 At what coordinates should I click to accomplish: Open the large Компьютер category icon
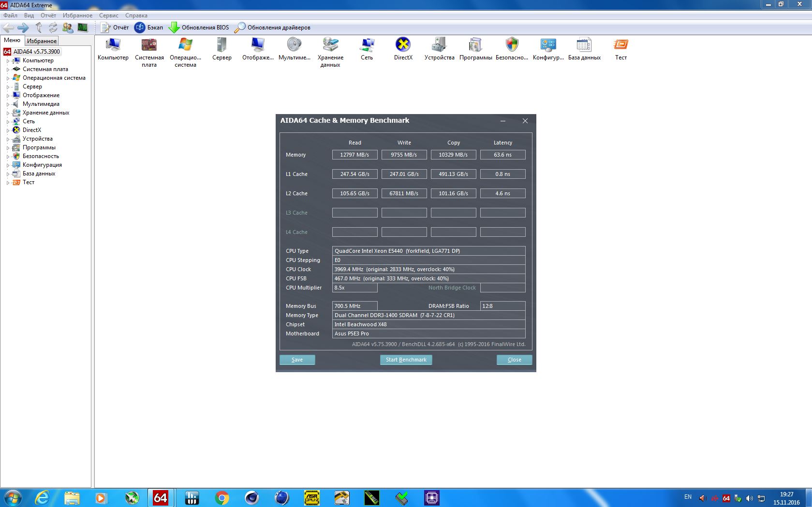point(113,49)
